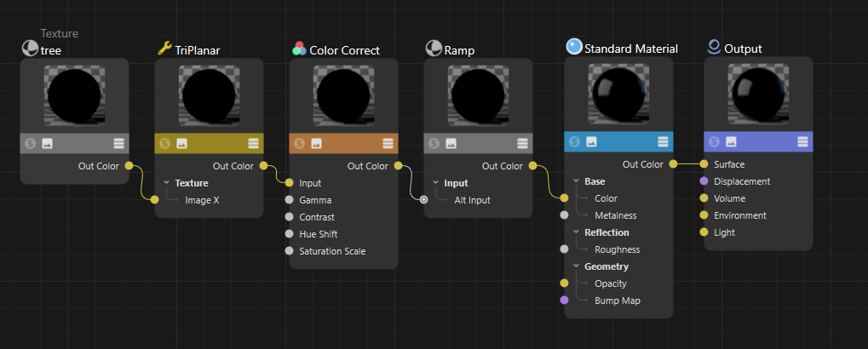
Task: Click the Ramp preview thumbnail
Action: click(478, 95)
